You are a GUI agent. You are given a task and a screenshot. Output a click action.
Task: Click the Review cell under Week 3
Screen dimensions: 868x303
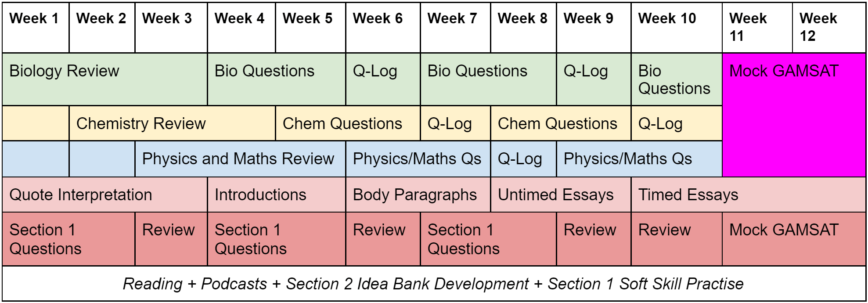pyautogui.click(x=171, y=239)
